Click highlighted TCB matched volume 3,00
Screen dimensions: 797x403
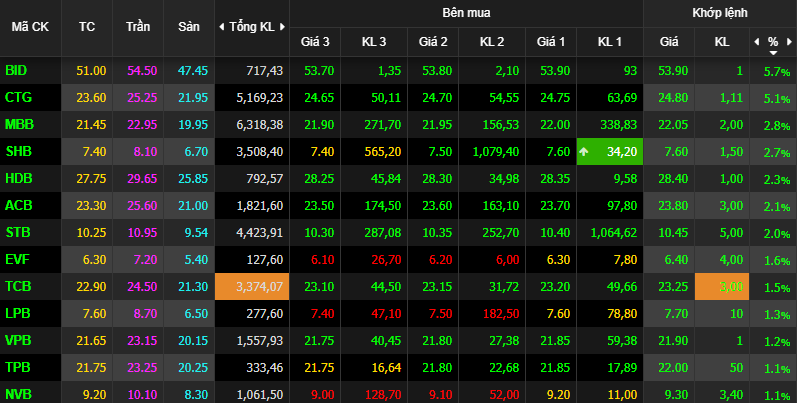[722, 287]
